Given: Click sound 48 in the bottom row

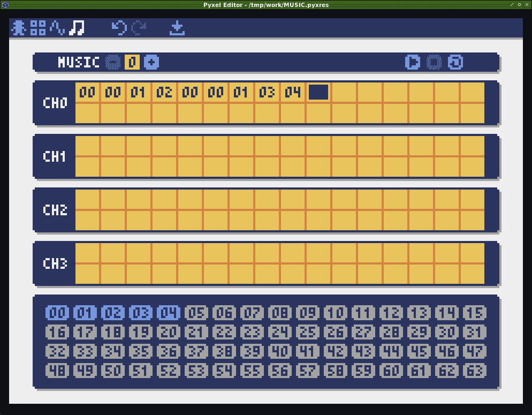Looking at the screenshot, I should pos(57,371).
